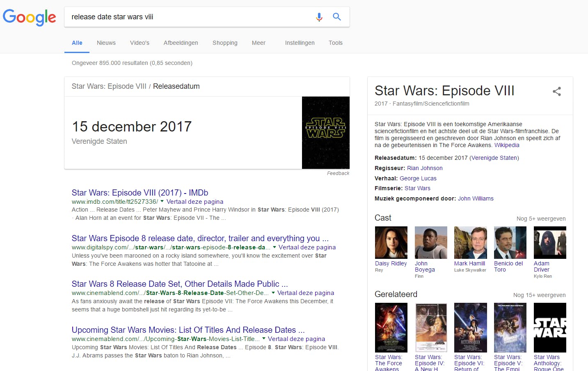This screenshot has height=371, width=588.
Task: Open Daisy Ridley cast photo
Action: pyautogui.click(x=391, y=242)
